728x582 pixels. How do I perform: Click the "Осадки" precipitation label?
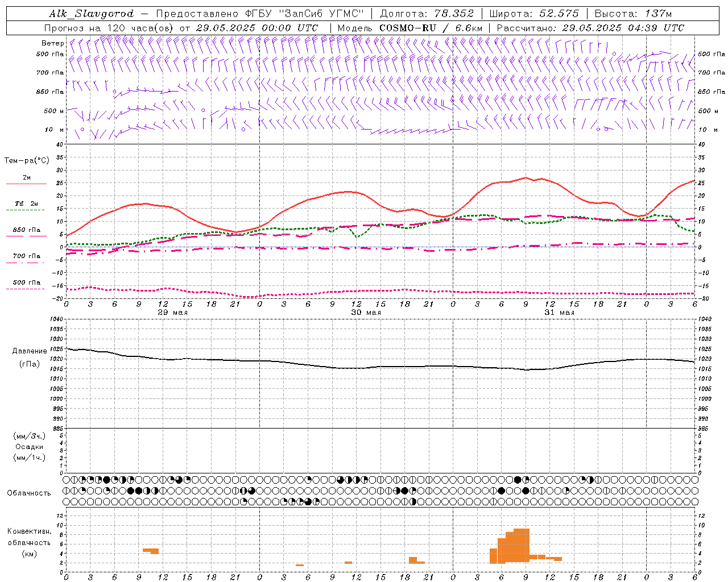[x=29, y=447]
